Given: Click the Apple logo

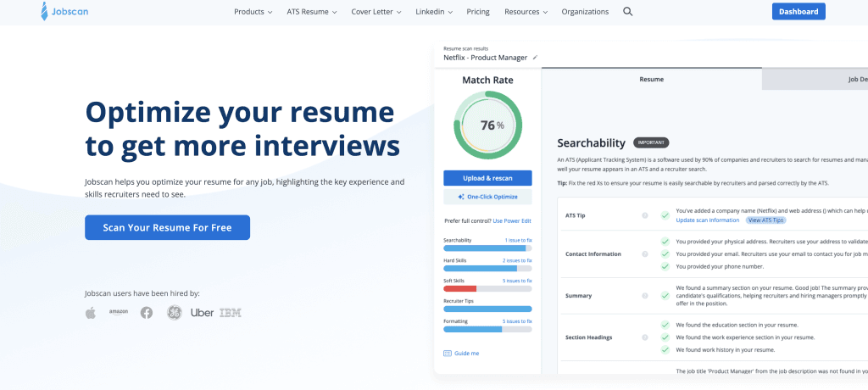Looking at the screenshot, I should pos(90,313).
